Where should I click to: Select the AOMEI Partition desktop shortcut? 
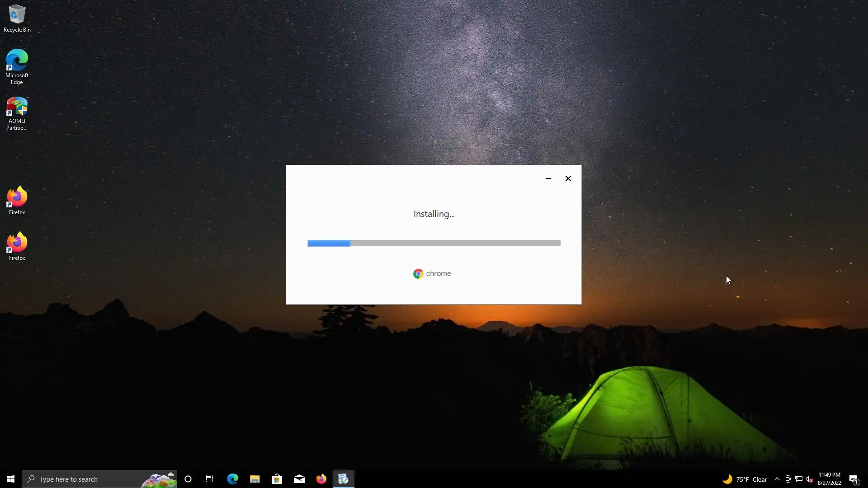coord(17,113)
